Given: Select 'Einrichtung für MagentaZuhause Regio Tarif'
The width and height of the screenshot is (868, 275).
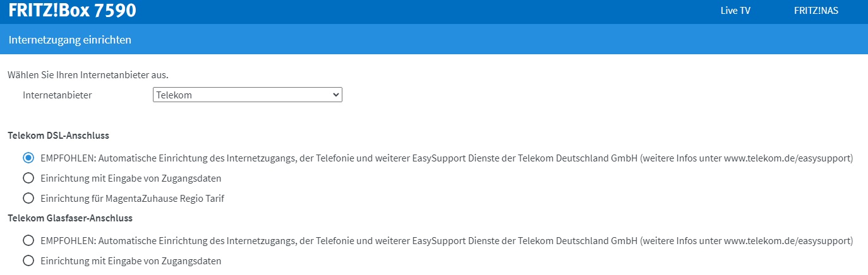Looking at the screenshot, I should point(28,198).
